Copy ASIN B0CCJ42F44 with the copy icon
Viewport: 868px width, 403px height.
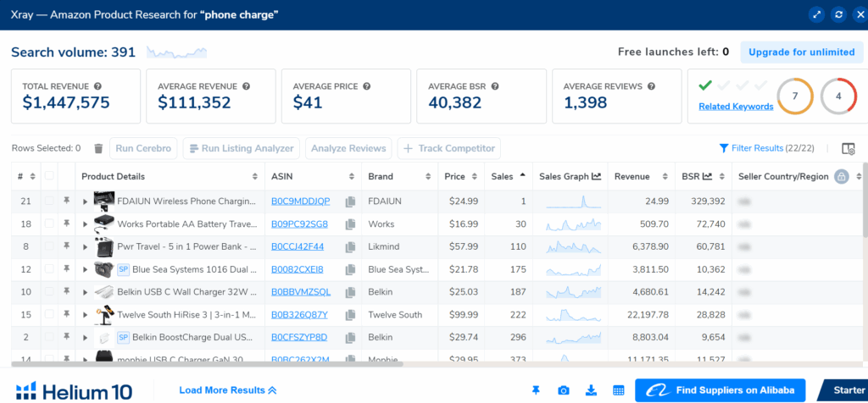350,247
